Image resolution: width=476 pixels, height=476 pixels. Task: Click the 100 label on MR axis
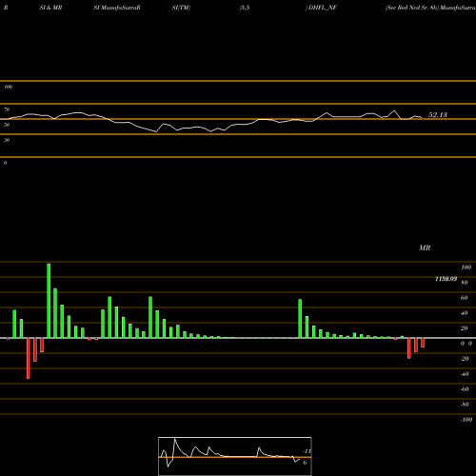[466, 268]
